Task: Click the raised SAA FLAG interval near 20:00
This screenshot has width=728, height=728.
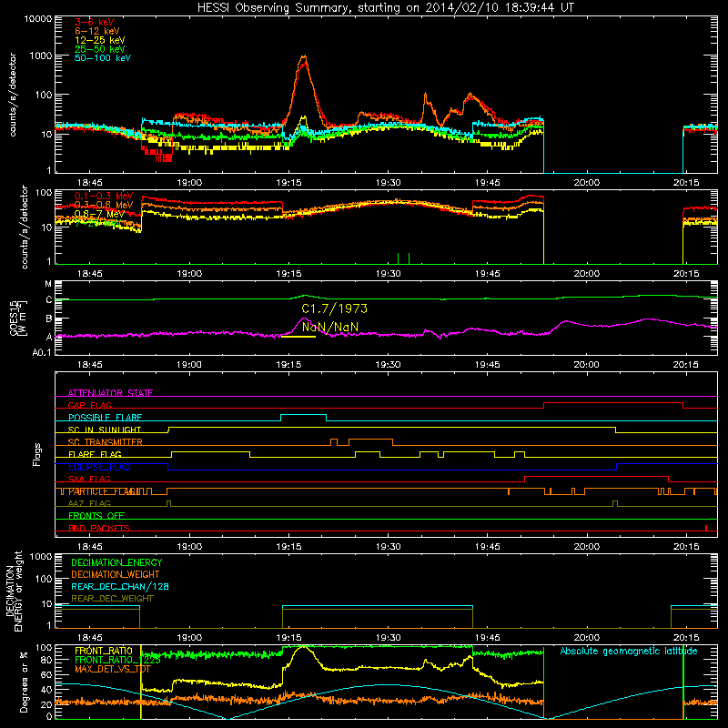Action: pyautogui.click(x=596, y=476)
